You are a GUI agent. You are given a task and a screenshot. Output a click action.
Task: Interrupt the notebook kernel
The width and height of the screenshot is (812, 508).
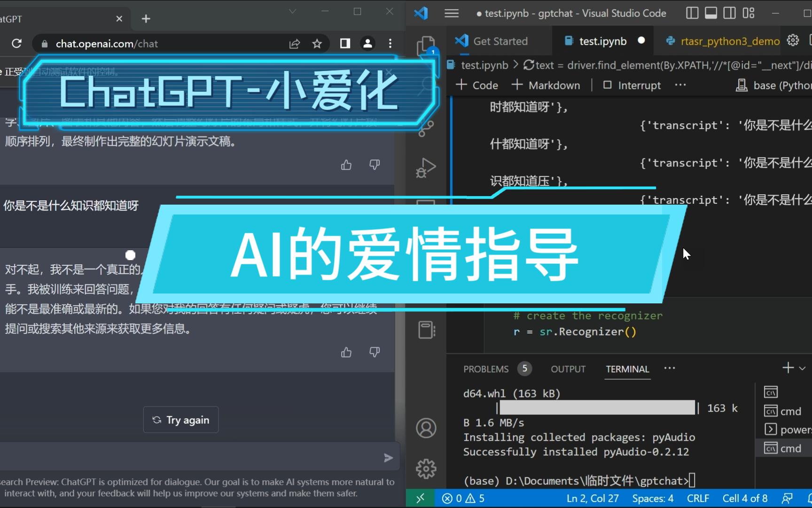click(632, 85)
